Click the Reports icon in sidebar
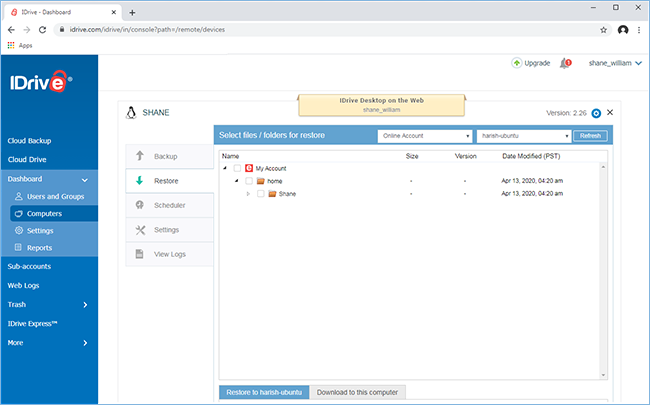The width and height of the screenshot is (650, 405). pos(18,247)
